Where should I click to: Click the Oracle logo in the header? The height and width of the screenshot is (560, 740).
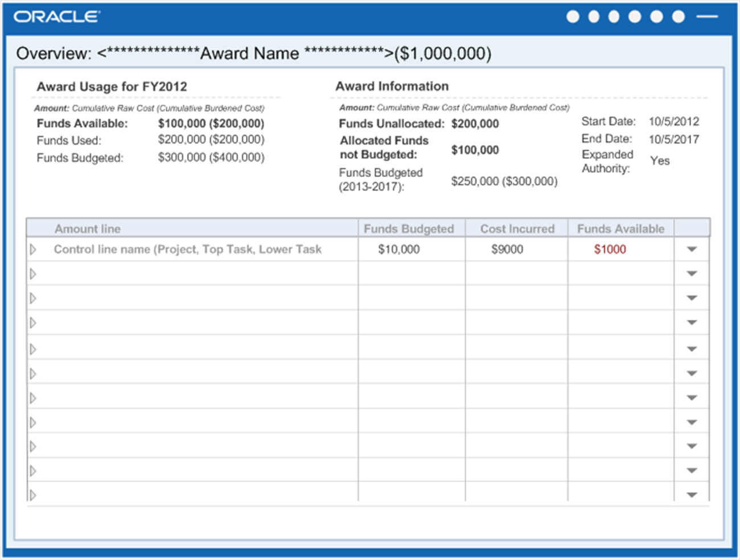(x=56, y=17)
